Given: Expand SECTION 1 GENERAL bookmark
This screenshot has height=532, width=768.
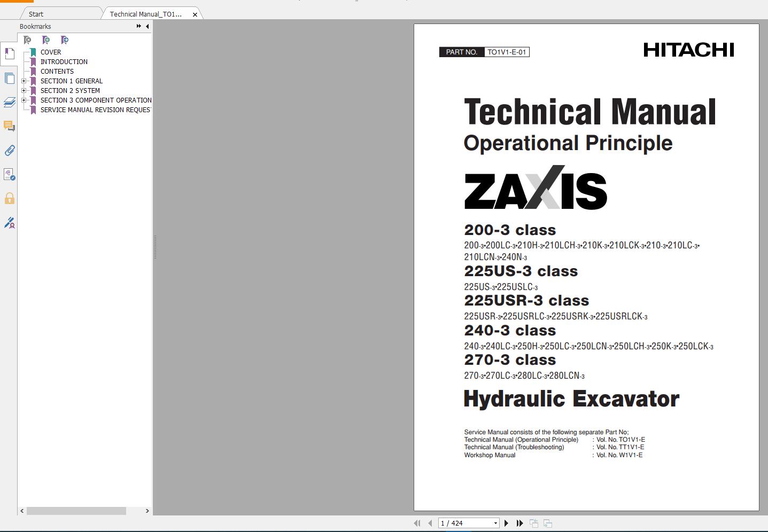Looking at the screenshot, I should coord(25,81).
